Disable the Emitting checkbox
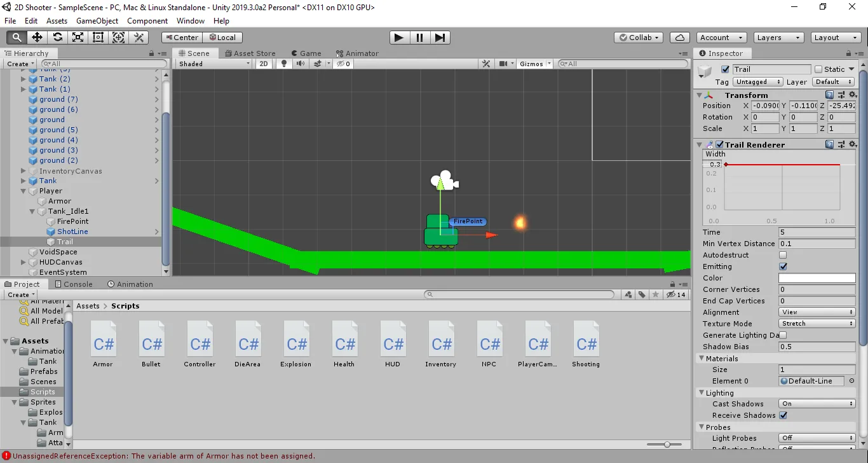Screen dimensions: 868x463 coord(783,266)
